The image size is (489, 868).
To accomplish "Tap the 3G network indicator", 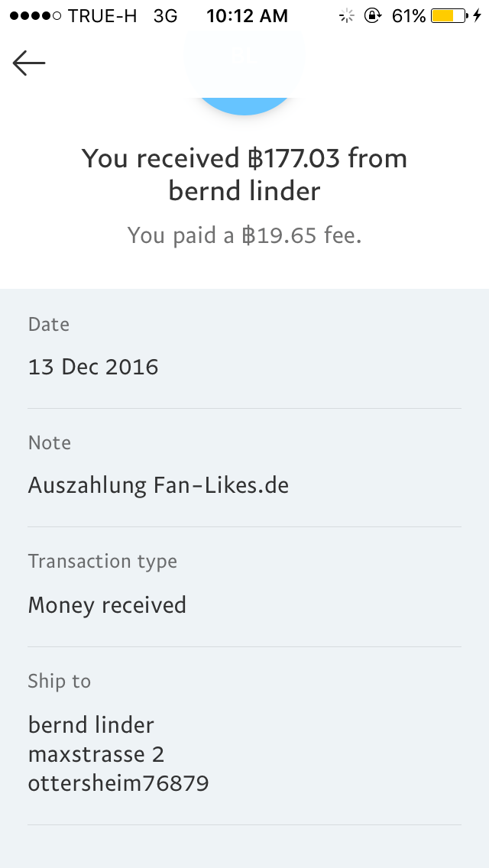I will (x=165, y=16).
